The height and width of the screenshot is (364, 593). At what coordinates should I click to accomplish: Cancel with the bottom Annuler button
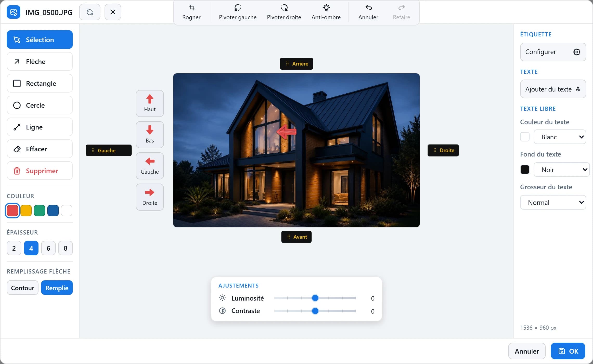coord(527,351)
